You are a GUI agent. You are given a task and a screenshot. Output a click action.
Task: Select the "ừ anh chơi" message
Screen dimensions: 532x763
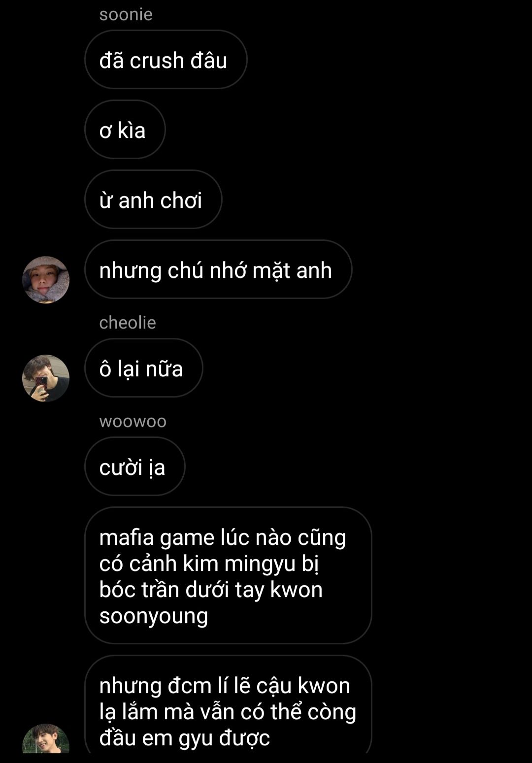[153, 199]
